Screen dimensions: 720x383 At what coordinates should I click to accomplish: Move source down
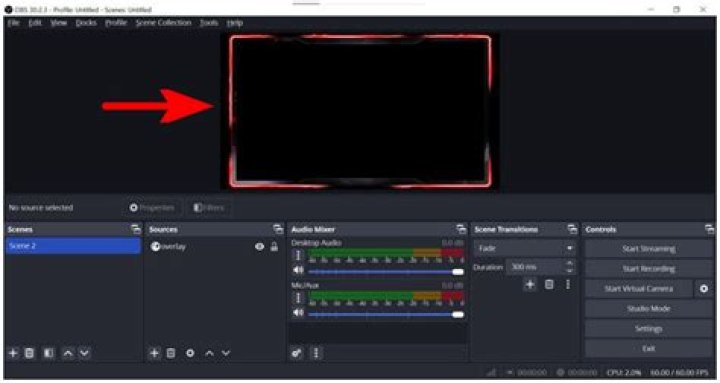pyautogui.click(x=226, y=353)
